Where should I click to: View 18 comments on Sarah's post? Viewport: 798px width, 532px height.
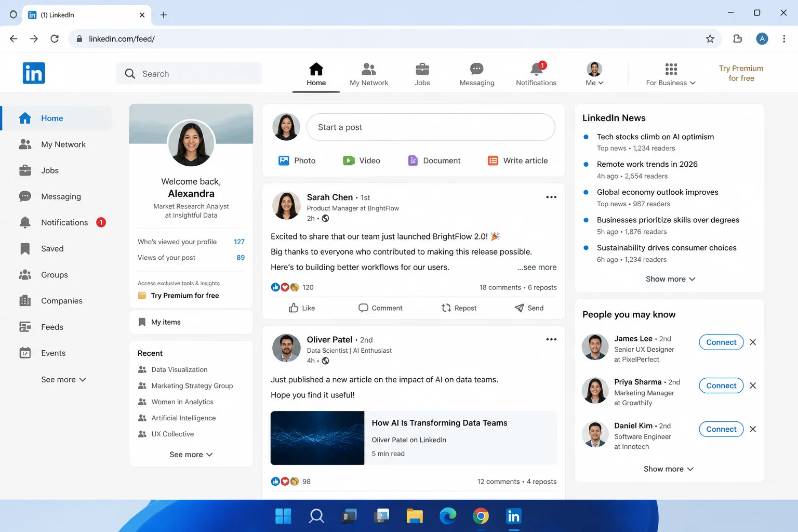click(500, 287)
